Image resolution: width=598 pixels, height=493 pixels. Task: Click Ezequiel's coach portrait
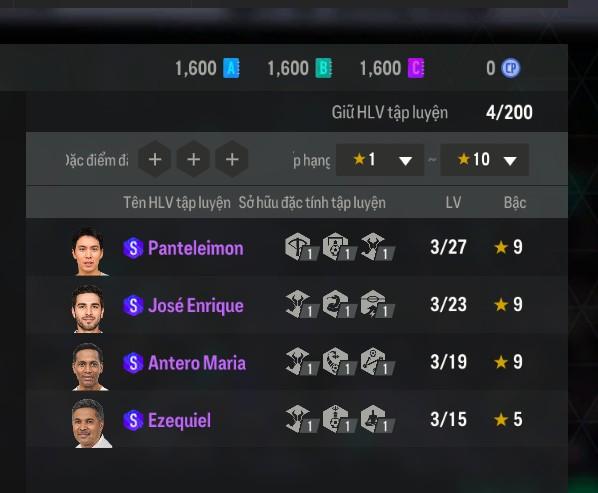point(91,422)
